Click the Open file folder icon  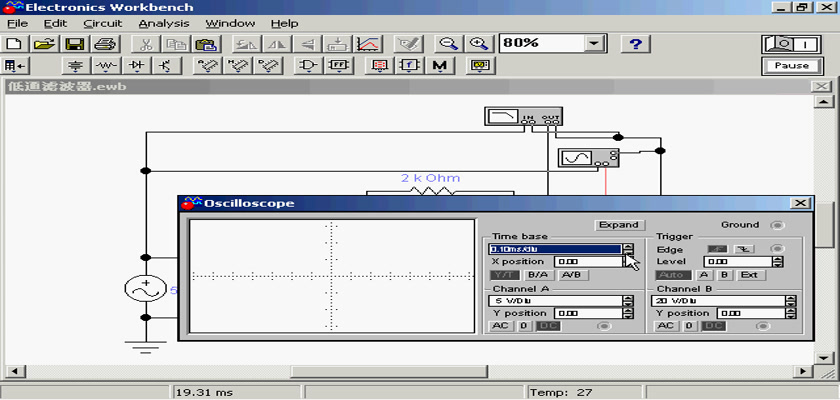click(45, 44)
